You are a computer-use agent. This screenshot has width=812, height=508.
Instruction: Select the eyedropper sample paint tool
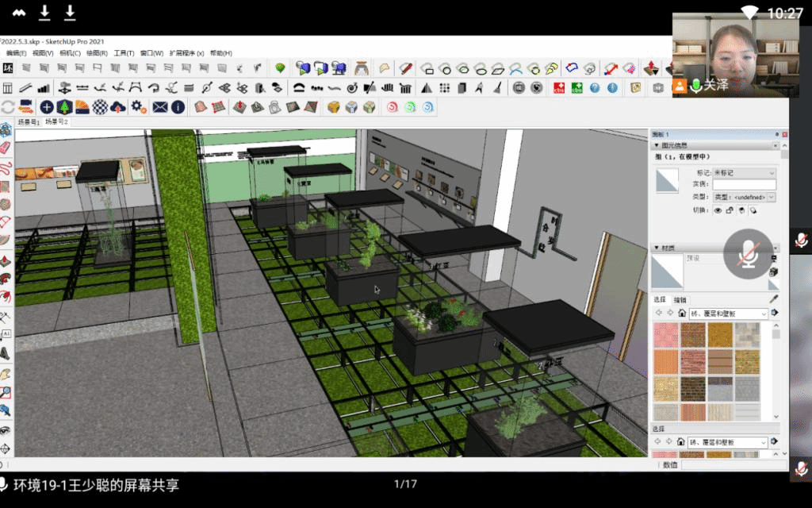coord(774,299)
